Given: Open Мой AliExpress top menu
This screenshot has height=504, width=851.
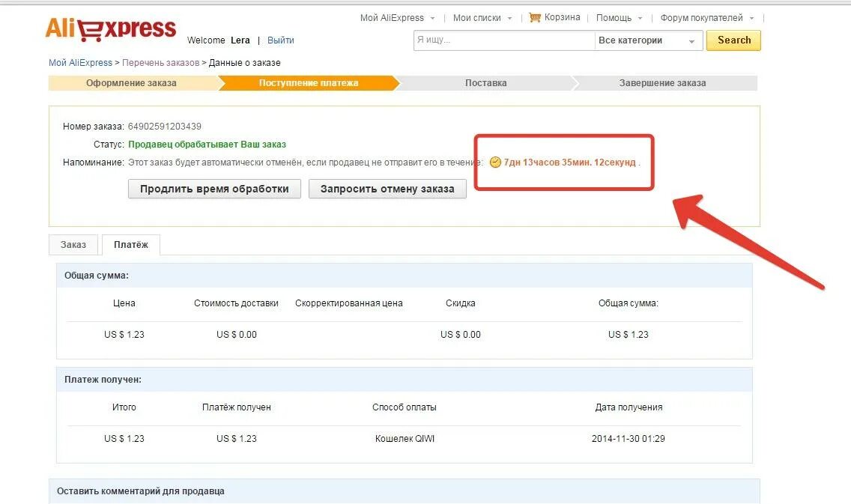Looking at the screenshot, I should pos(392,18).
